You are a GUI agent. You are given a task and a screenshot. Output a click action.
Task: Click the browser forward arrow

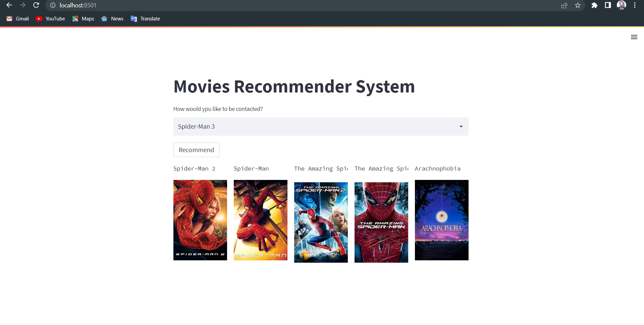click(22, 5)
